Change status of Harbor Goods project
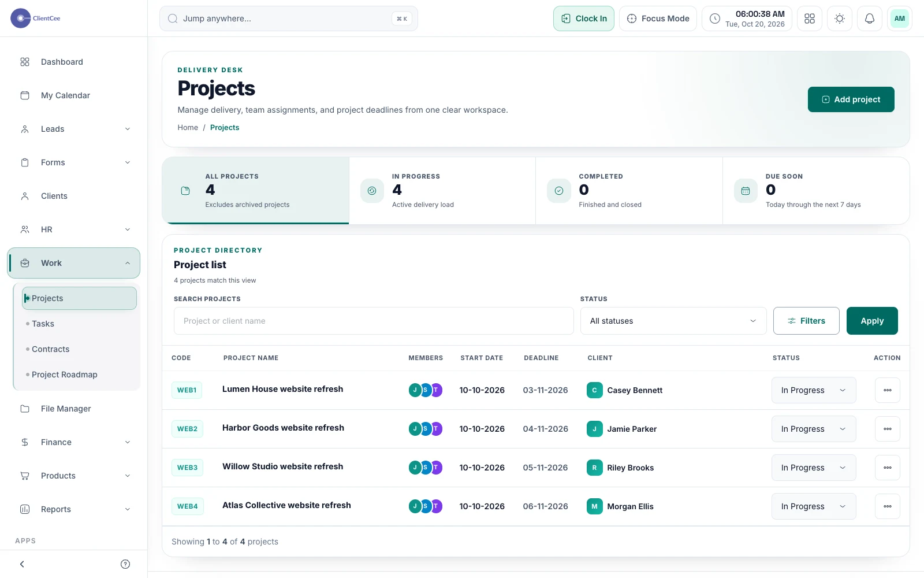924x578 pixels. click(814, 429)
